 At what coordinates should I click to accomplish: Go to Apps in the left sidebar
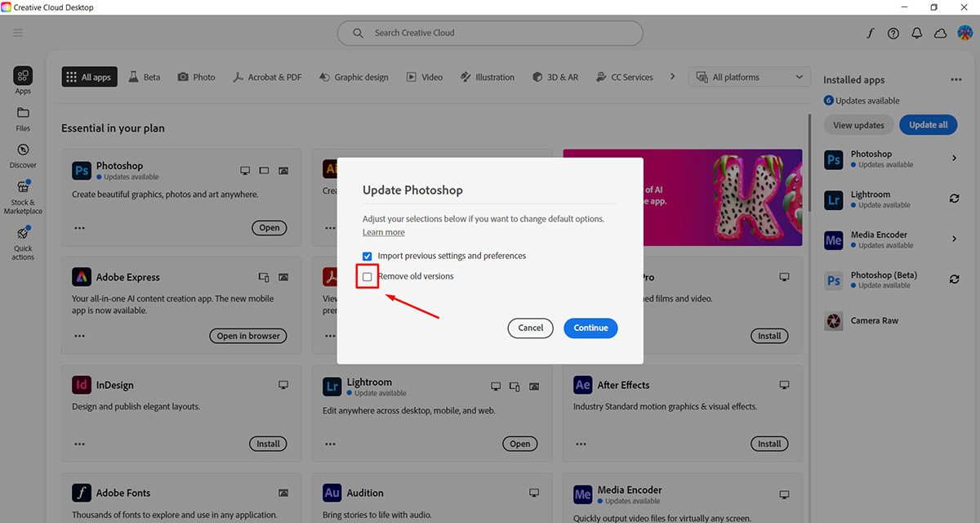click(23, 81)
